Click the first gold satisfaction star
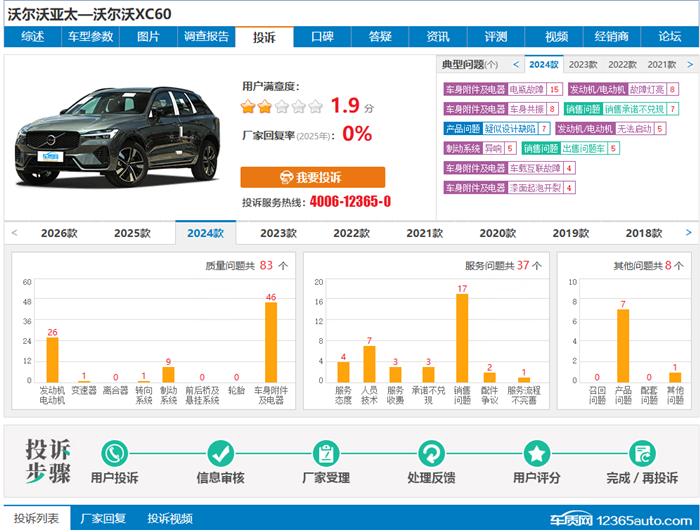 [x=249, y=106]
